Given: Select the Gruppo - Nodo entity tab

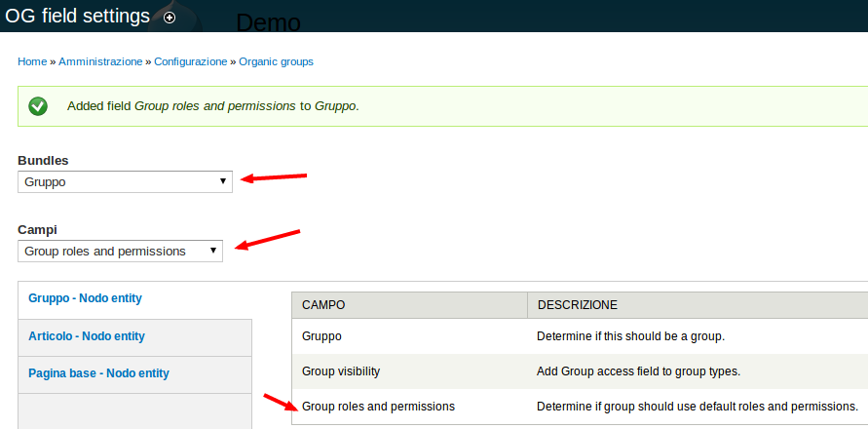Looking at the screenshot, I should tap(87, 298).
